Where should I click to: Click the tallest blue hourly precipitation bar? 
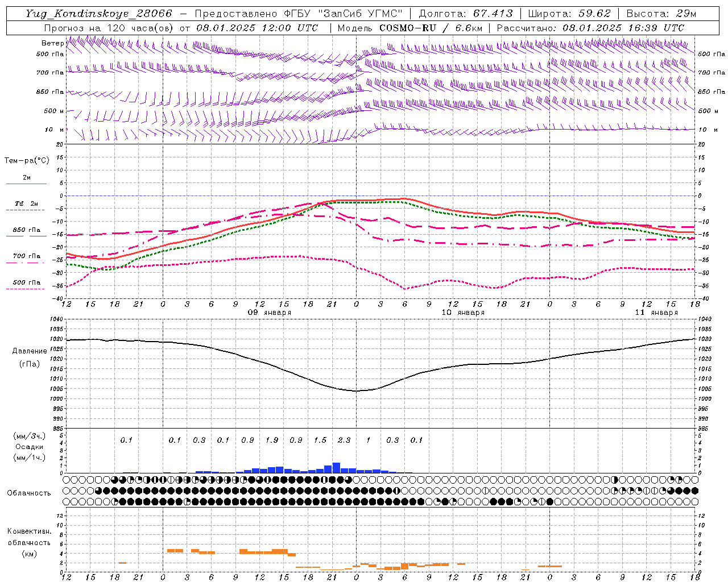[336, 468]
